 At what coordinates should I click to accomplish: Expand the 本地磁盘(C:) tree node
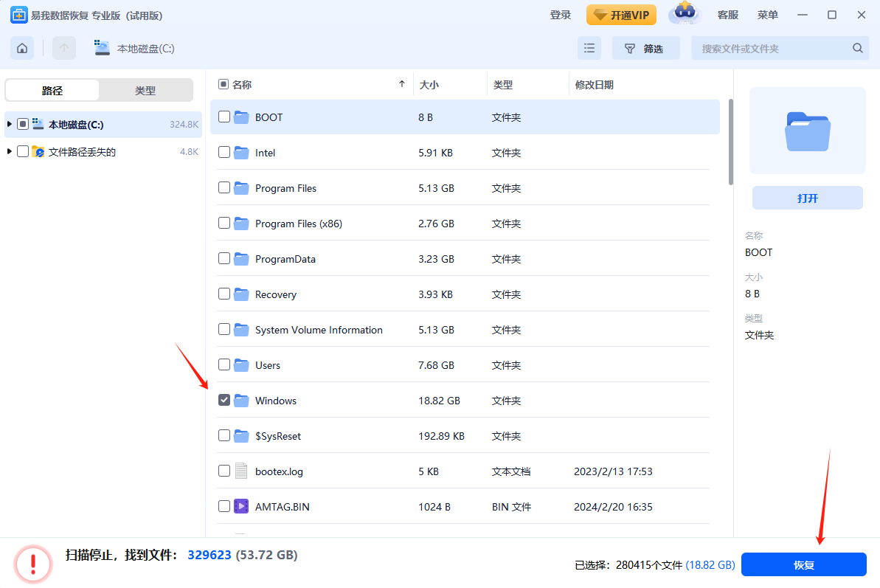10,124
